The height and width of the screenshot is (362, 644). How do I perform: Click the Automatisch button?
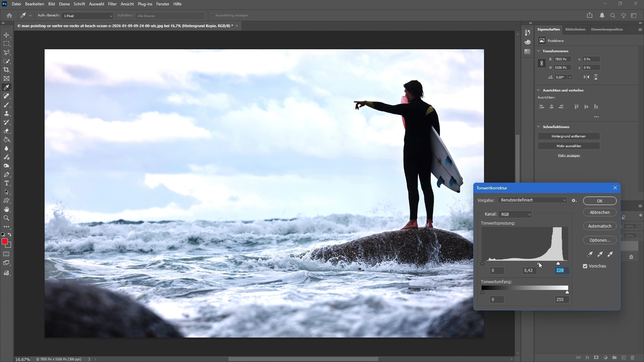click(x=599, y=226)
